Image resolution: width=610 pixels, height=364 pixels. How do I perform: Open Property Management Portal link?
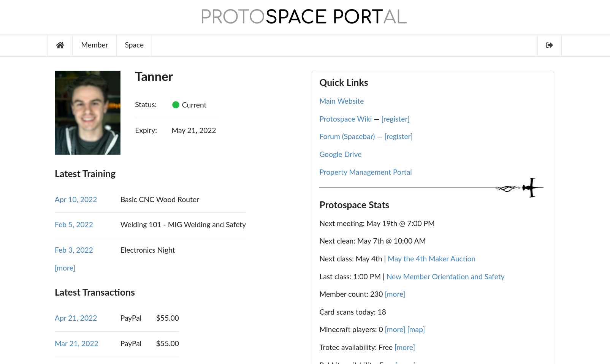coord(365,172)
